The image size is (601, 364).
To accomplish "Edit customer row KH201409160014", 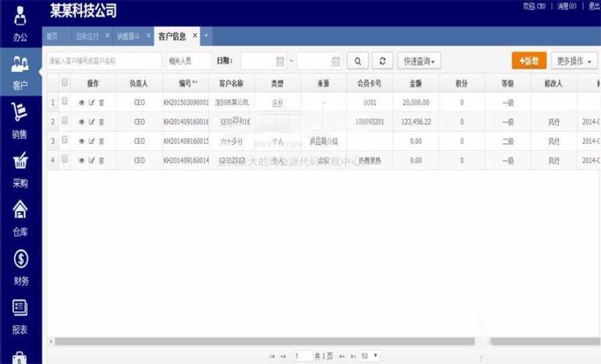I will pyautogui.click(x=91, y=160).
